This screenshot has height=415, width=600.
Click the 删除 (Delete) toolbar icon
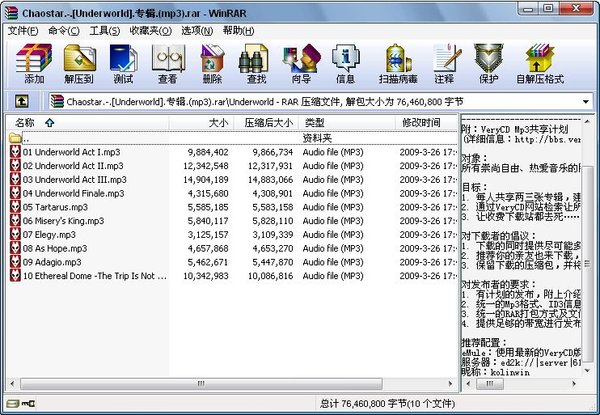pyautogui.click(x=212, y=63)
